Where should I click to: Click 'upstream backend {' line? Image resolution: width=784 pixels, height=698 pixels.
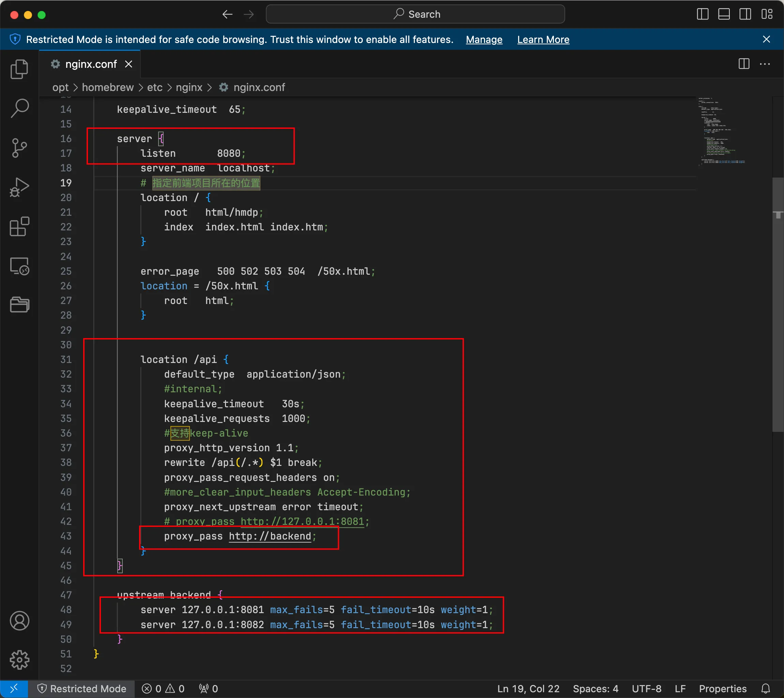coord(170,595)
